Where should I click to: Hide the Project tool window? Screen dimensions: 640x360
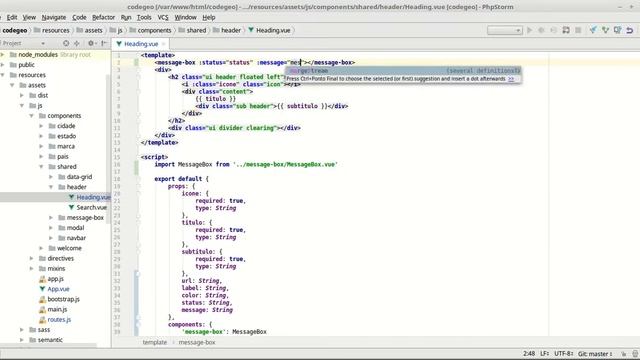[x=104, y=43]
